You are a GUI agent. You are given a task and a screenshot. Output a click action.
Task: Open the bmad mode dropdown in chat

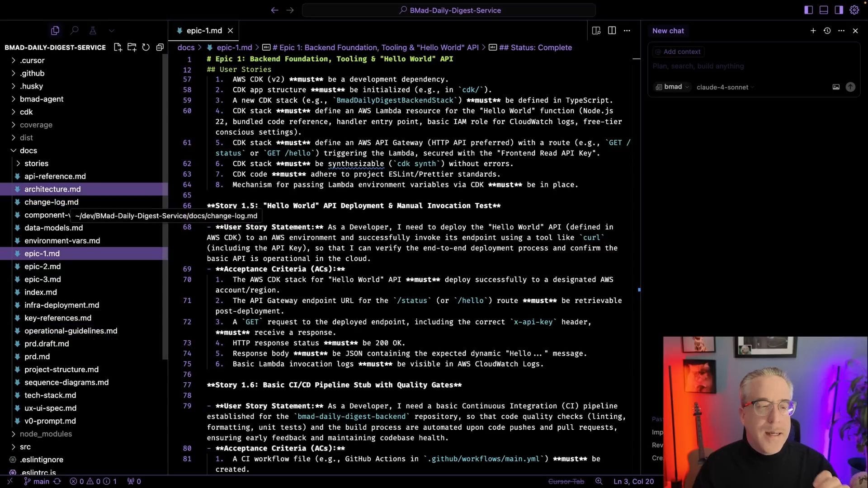673,87
